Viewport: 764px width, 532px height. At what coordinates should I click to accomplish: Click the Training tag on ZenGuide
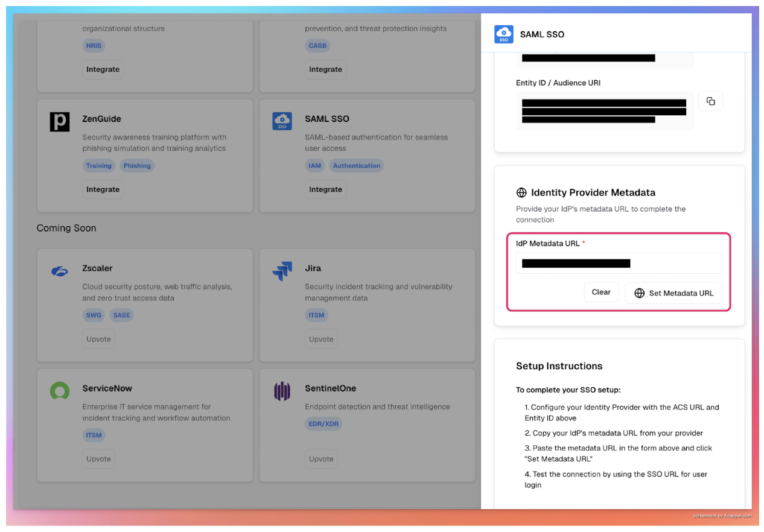pos(99,166)
